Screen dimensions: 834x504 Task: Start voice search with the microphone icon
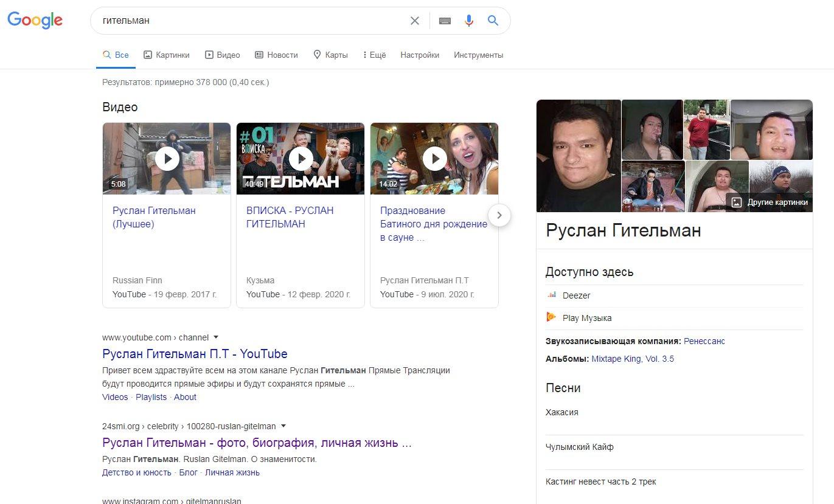click(468, 21)
